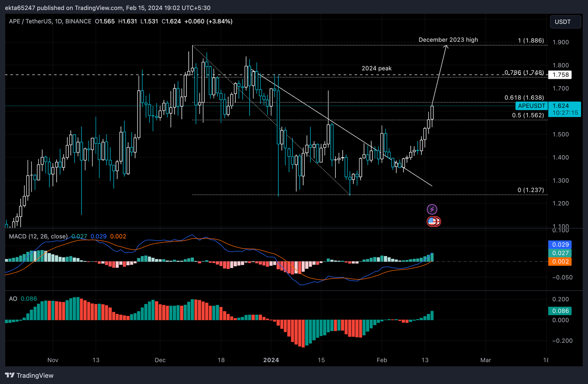Click the '0.086' value beside the AO title
588x384 pixels.
point(29,299)
